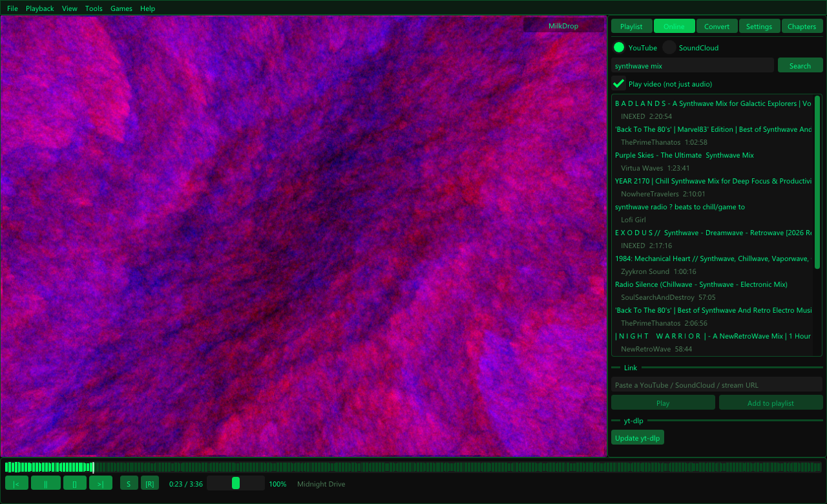
Task: Click Update yt-dlp button
Action: tap(637, 437)
